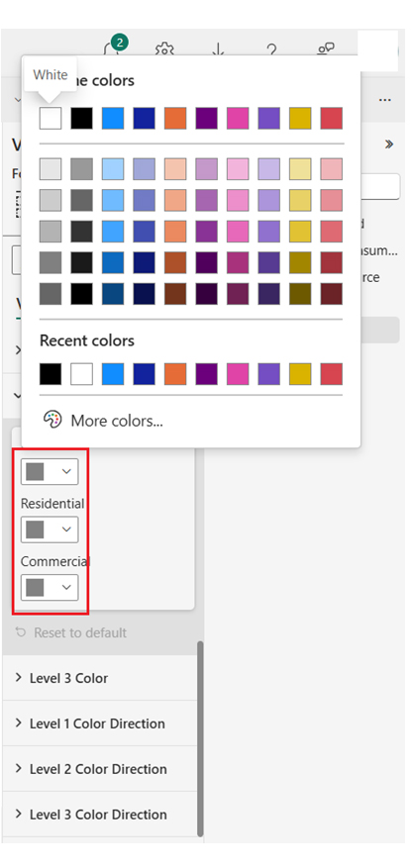
Task: Collapse the pane with the double chevron
Action: tap(389, 145)
